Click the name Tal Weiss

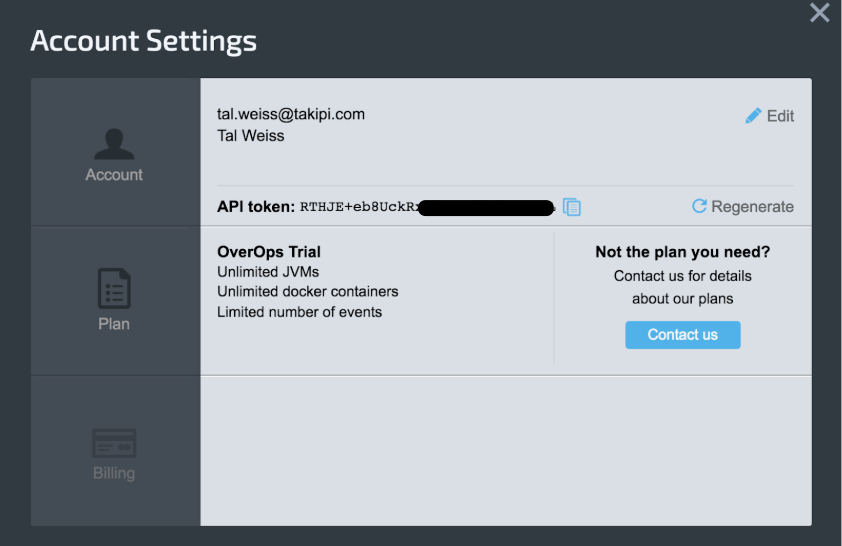tap(251, 136)
